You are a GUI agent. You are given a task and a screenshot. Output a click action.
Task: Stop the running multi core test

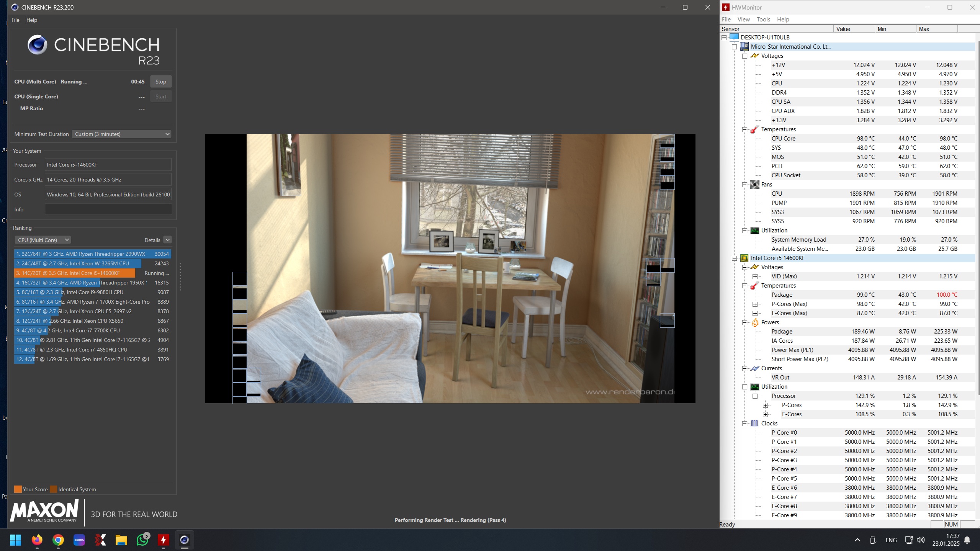point(161,82)
